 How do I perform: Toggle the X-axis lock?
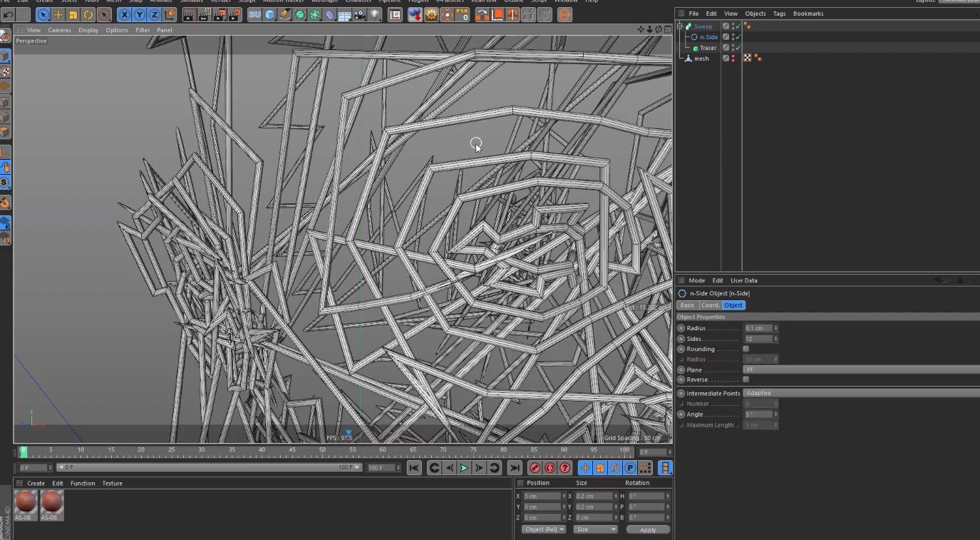pos(125,14)
